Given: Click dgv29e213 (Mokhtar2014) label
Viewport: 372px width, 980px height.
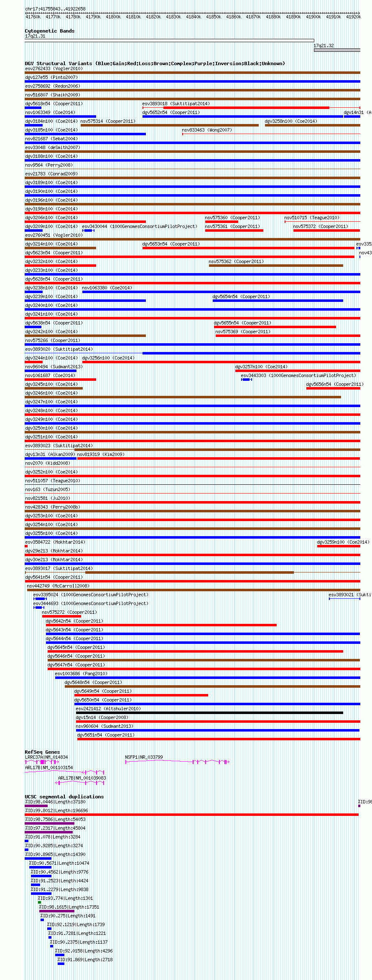Looking at the screenshot, I should point(54,551).
